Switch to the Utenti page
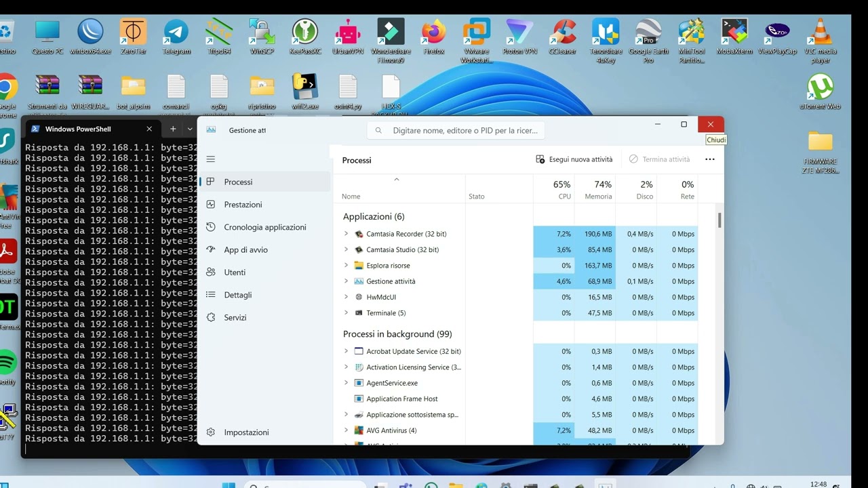 (x=265, y=272)
